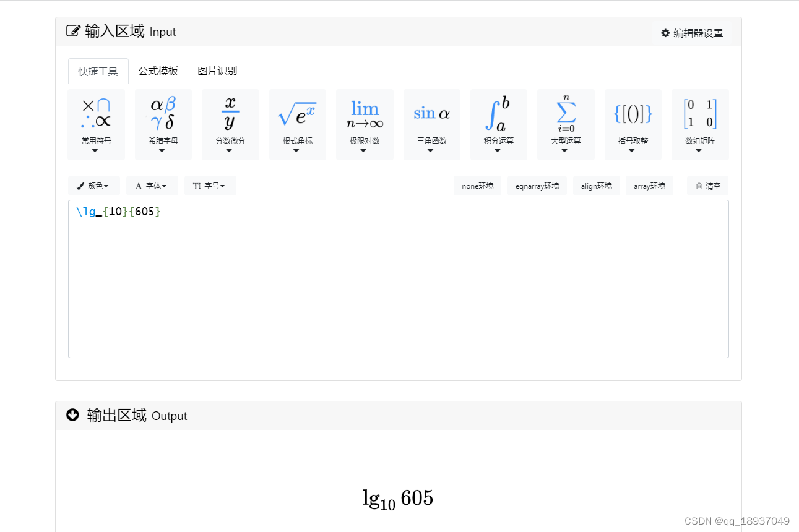Viewport: 799px width, 532px height.
Task: Insert the eqnarray环境 environment
Action: [537, 186]
